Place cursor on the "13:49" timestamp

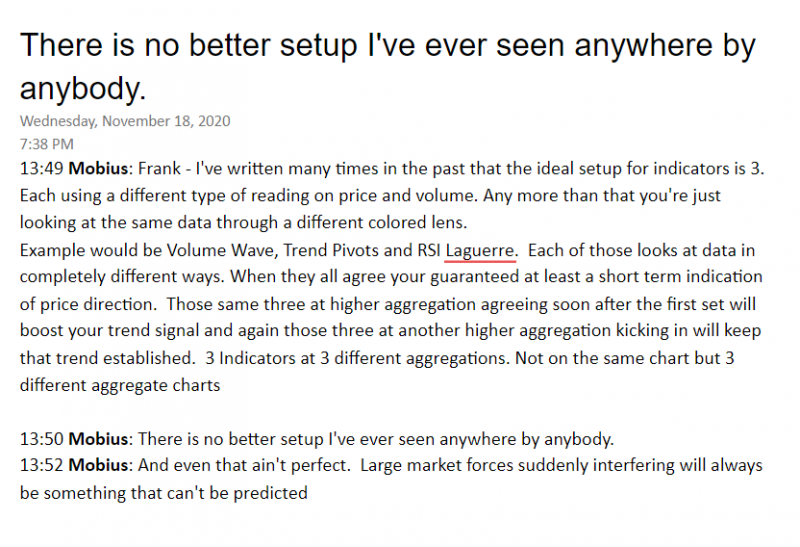[38, 169]
